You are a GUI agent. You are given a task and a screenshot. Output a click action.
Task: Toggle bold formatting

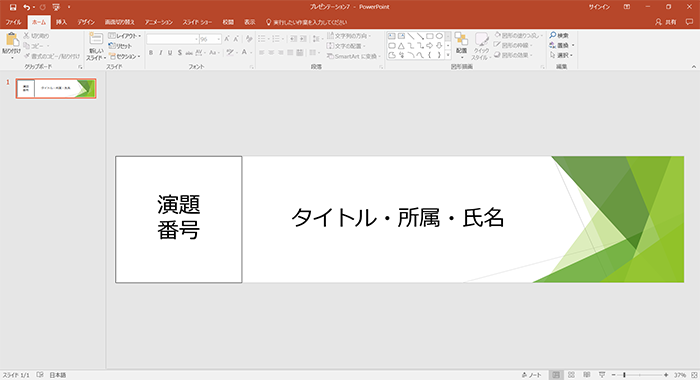151,53
